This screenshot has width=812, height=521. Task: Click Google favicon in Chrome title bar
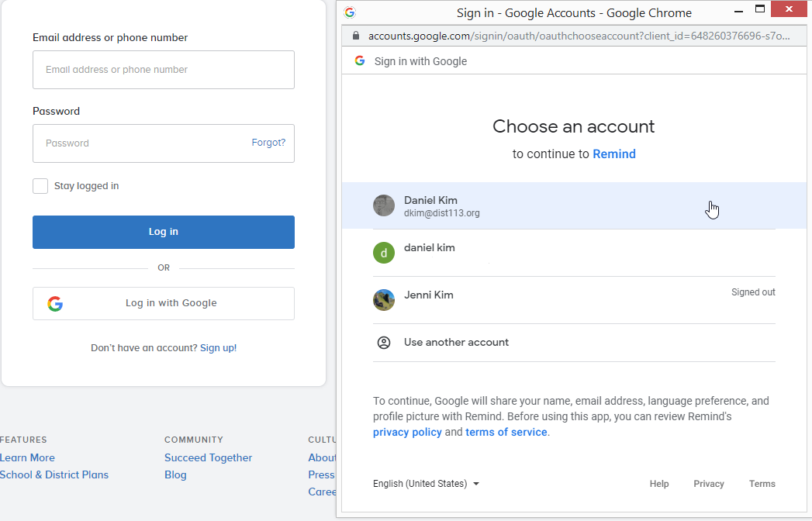pos(350,12)
